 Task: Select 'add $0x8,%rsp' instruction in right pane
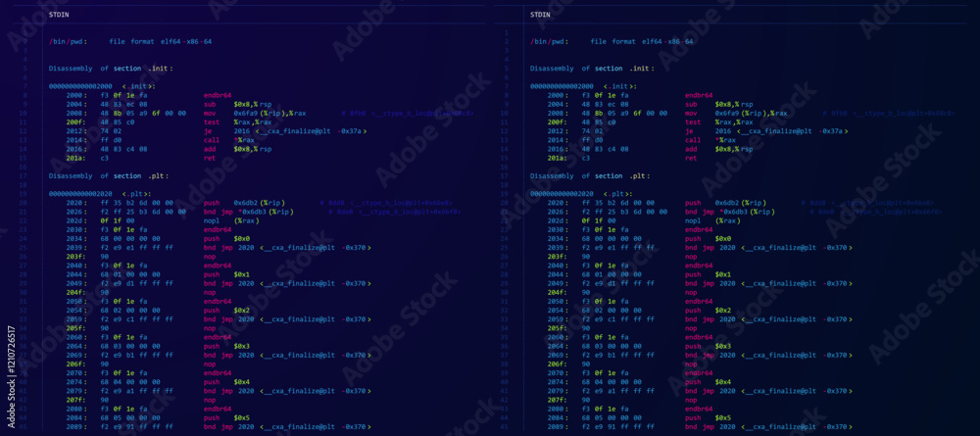click(x=718, y=149)
